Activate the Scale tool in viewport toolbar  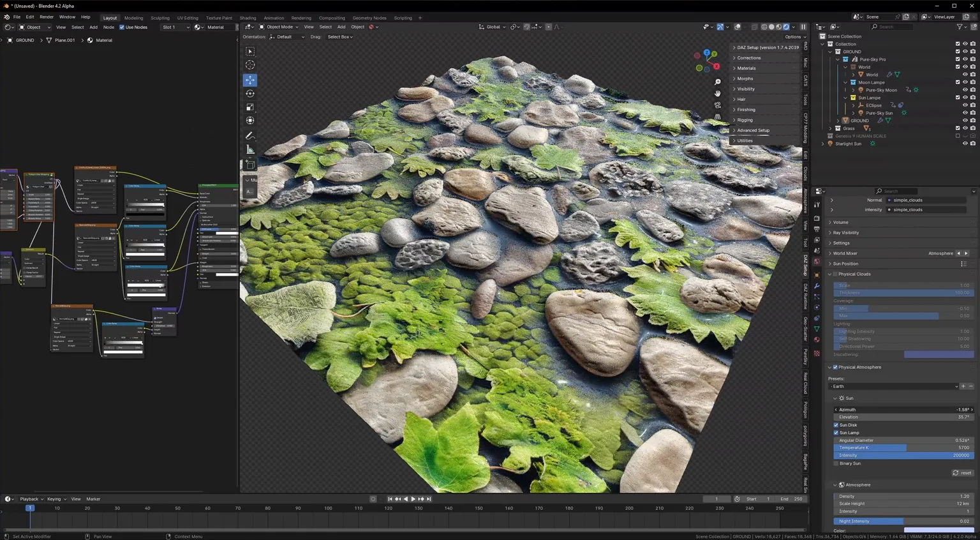coord(250,107)
